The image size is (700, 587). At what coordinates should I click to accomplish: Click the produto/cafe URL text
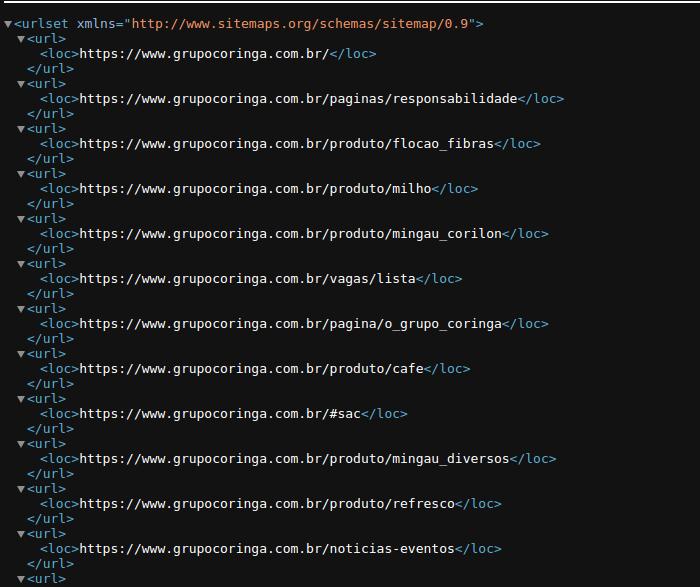tap(251, 369)
